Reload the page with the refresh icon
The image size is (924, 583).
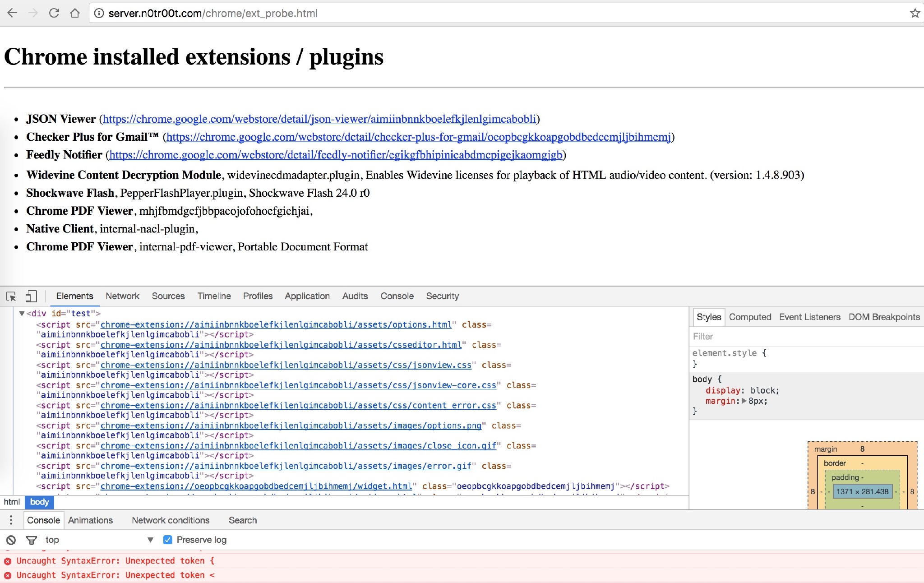(x=54, y=13)
